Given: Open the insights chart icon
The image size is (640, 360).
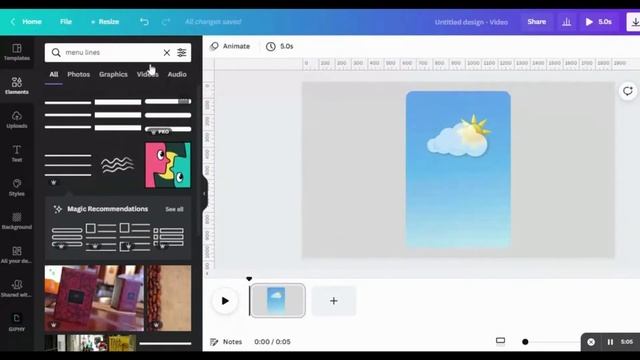Looking at the screenshot, I should [x=567, y=22].
